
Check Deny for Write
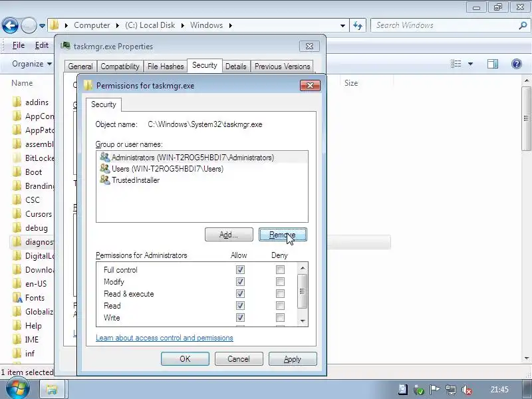click(280, 318)
